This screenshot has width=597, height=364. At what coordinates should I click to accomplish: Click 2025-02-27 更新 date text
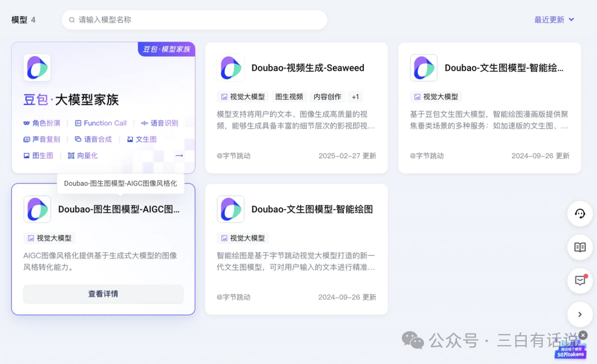(347, 156)
